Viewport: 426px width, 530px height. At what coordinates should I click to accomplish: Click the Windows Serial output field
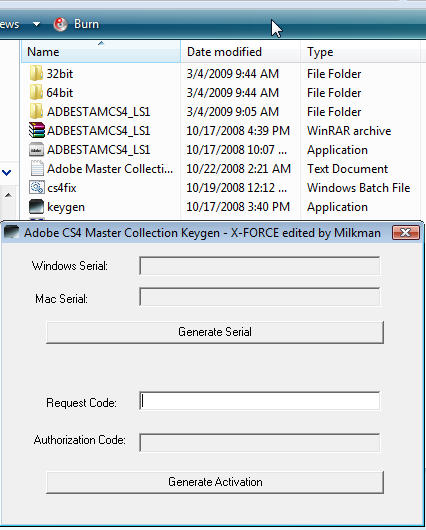point(259,266)
